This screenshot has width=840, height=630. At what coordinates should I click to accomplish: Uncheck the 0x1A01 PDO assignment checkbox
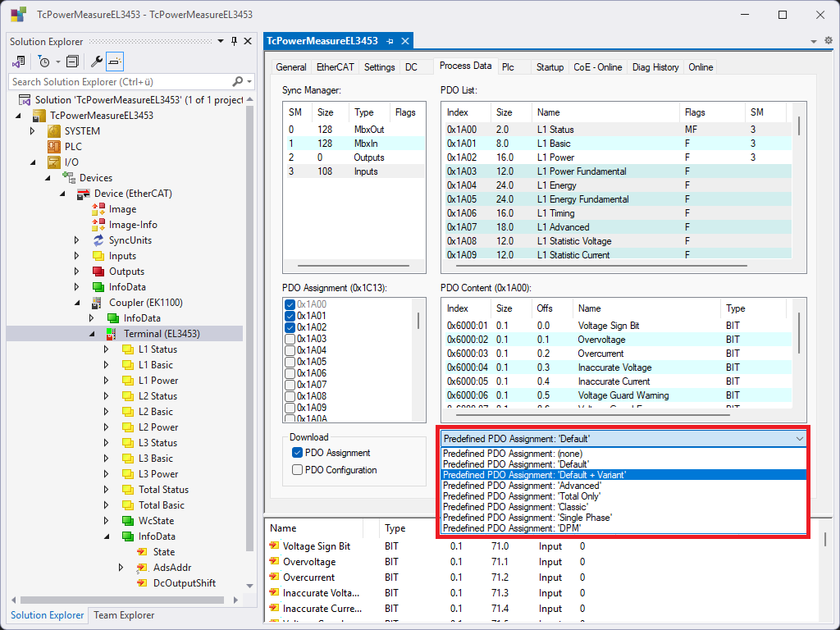290,316
